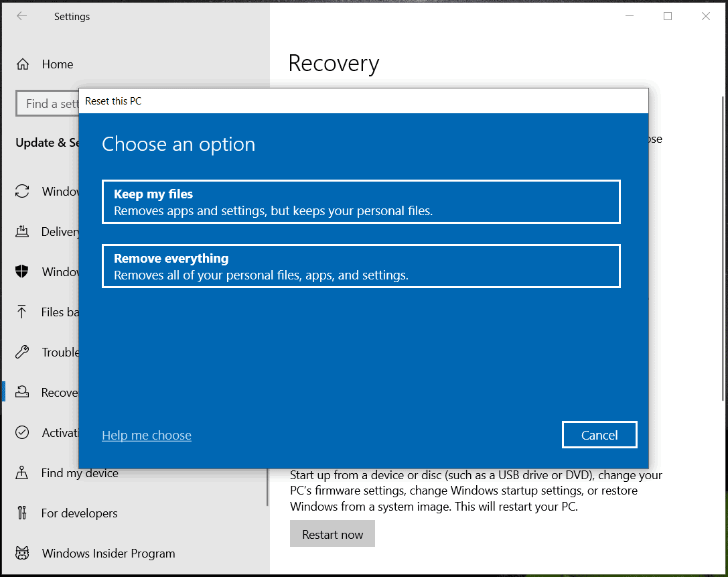Click Restart now under Advanced startup
The image size is (728, 577).
[x=332, y=533]
